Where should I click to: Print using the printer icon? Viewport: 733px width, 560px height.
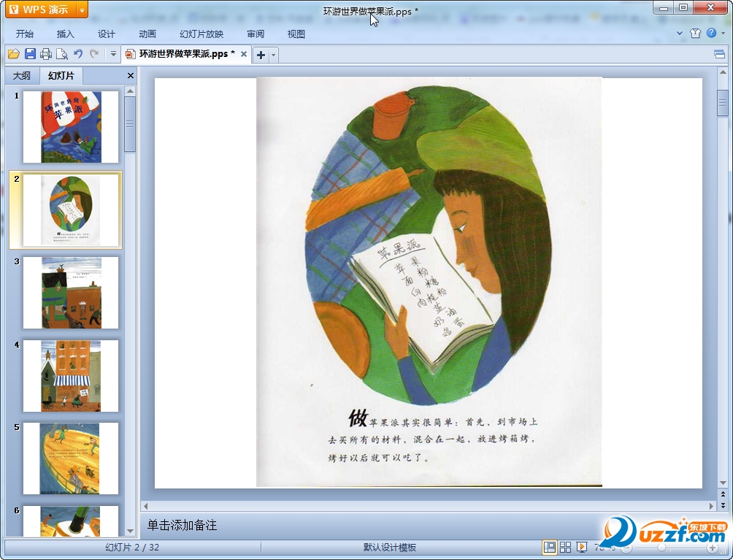[x=46, y=54]
